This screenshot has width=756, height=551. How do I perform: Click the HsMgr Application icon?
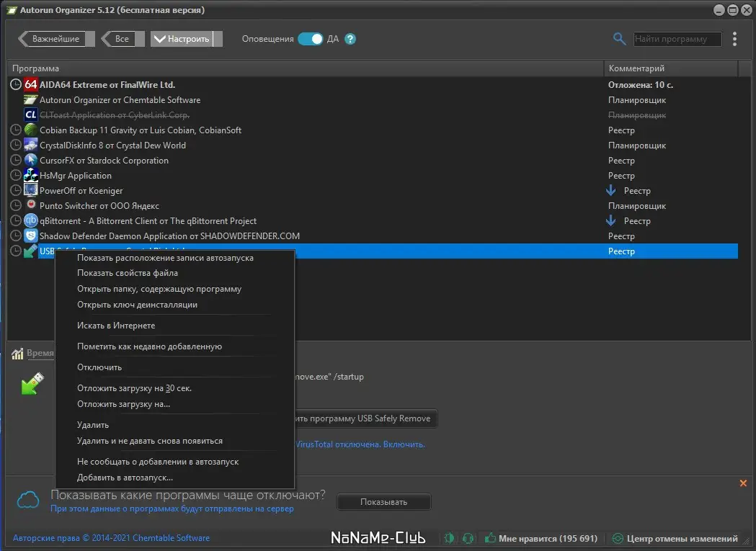31,175
